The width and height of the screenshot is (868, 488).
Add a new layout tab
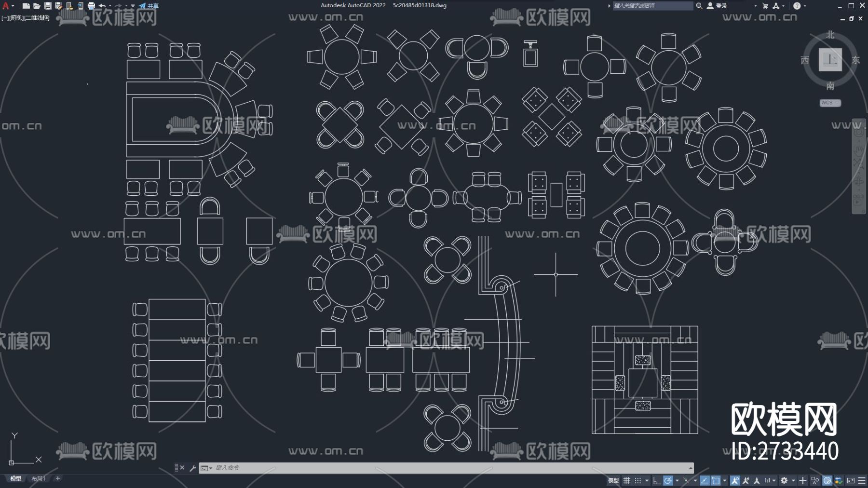click(x=57, y=478)
